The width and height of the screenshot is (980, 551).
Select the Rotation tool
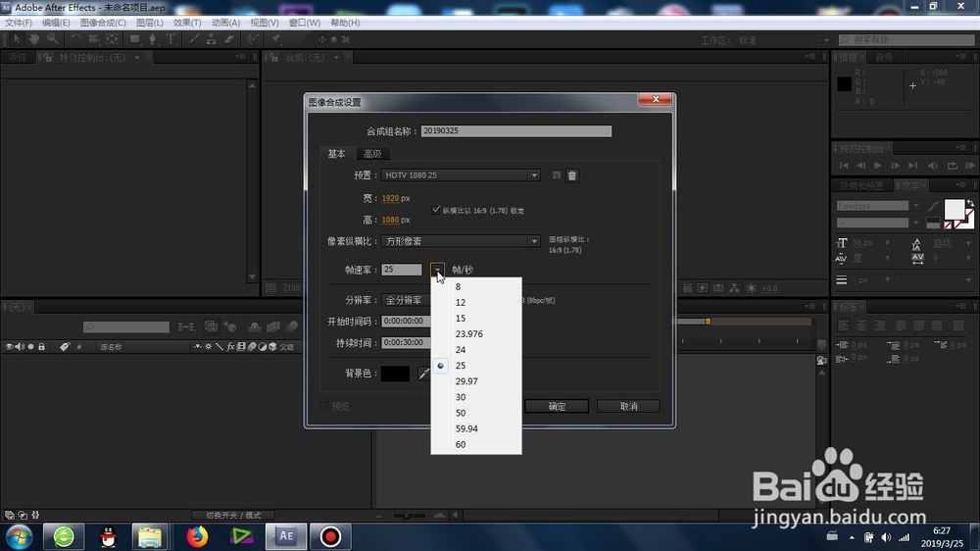coord(75,39)
